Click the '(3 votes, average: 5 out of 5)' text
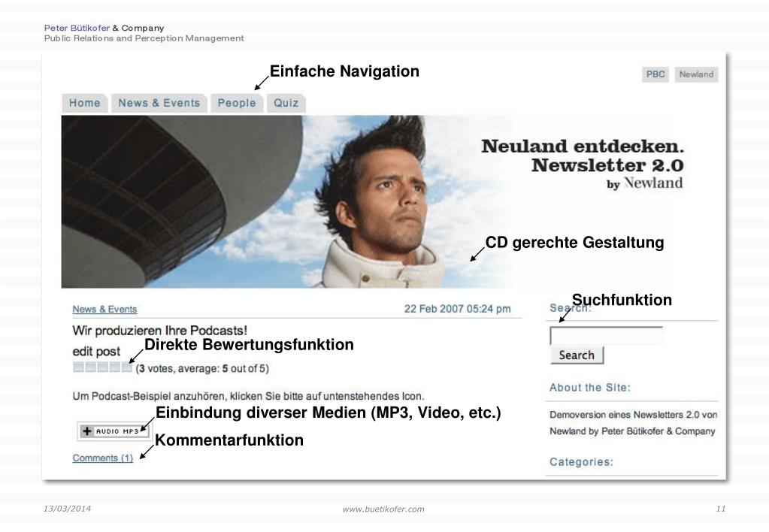Image resolution: width=769 pixels, height=532 pixels. tap(202, 368)
